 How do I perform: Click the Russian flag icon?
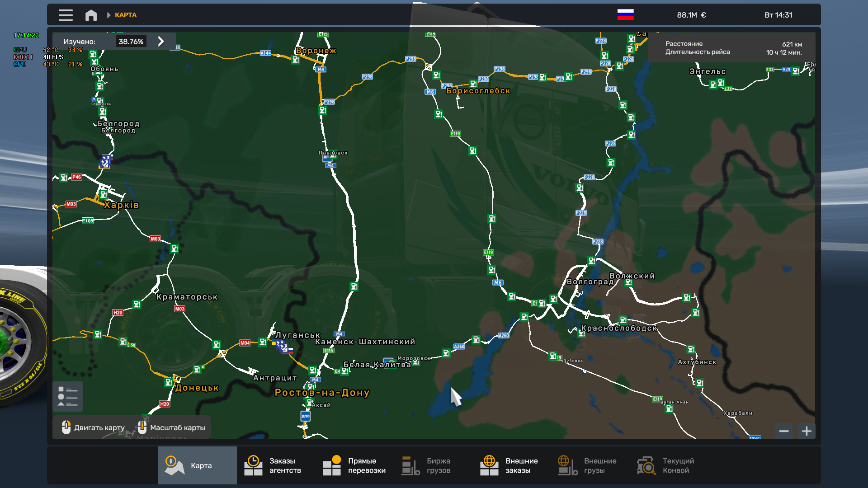pos(625,15)
